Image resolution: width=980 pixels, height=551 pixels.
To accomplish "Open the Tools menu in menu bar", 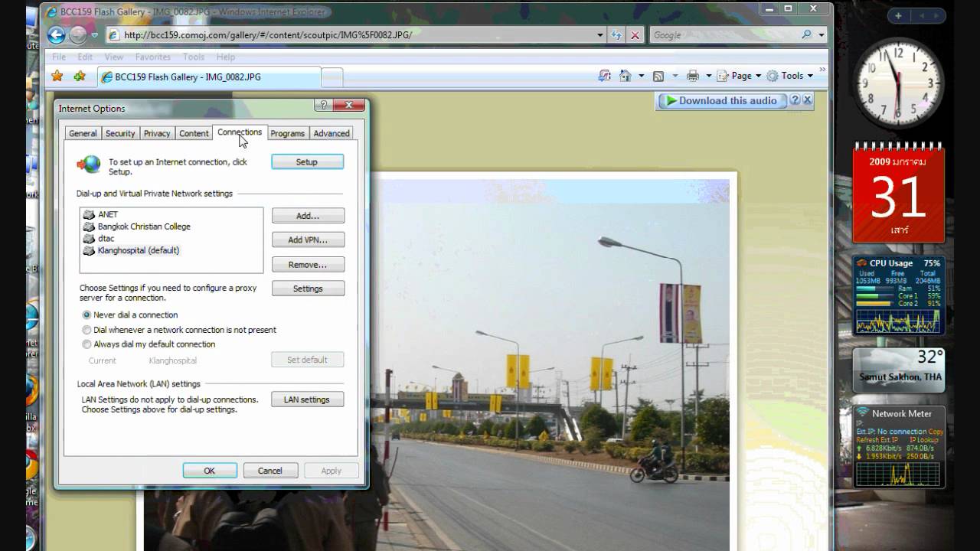I will (x=194, y=57).
